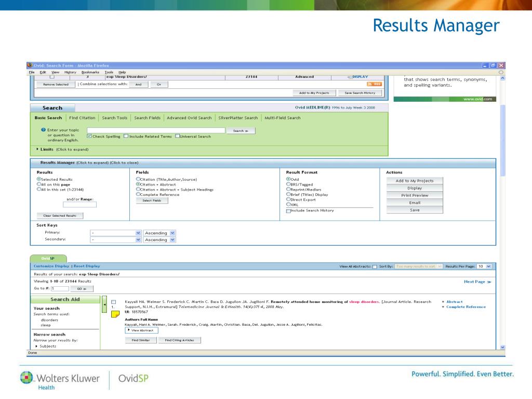Select BRS/Tagged result format
The width and height of the screenshot is (532, 399).
288,184
